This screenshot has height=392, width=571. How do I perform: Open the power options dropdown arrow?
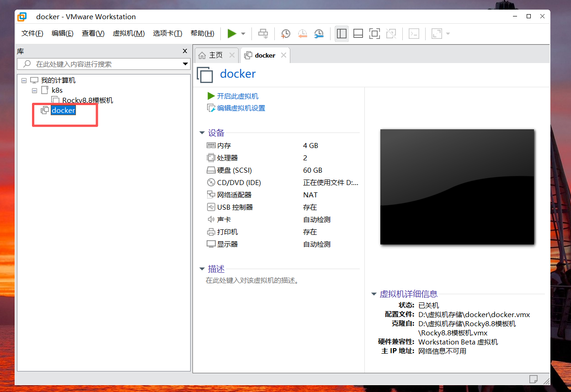[243, 34]
